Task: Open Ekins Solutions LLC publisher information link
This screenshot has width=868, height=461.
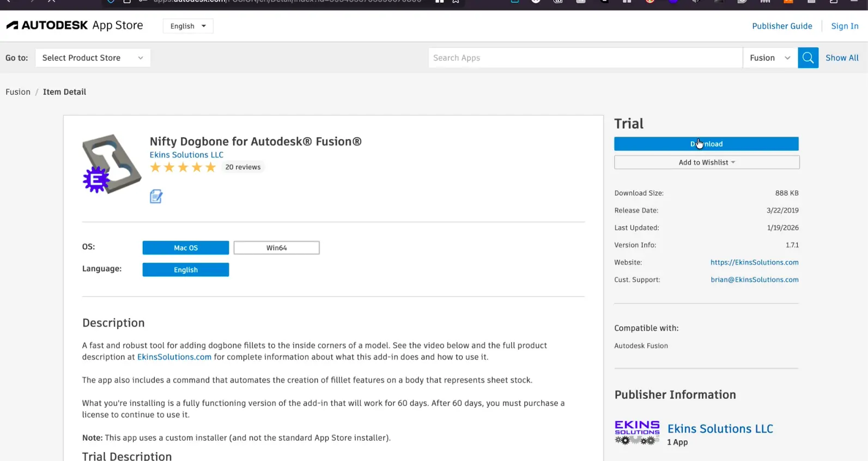Action: coord(720,429)
